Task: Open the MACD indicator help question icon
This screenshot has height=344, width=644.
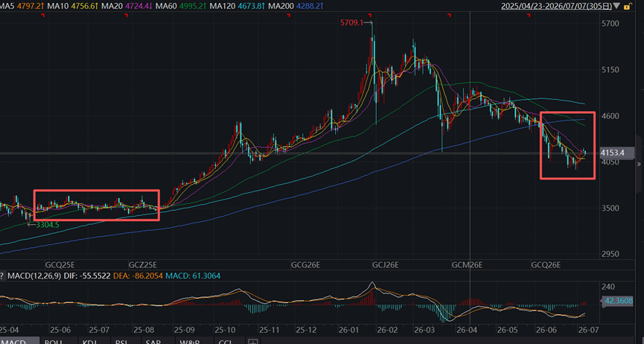Action: pyautogui.click(x=1, y=275)
